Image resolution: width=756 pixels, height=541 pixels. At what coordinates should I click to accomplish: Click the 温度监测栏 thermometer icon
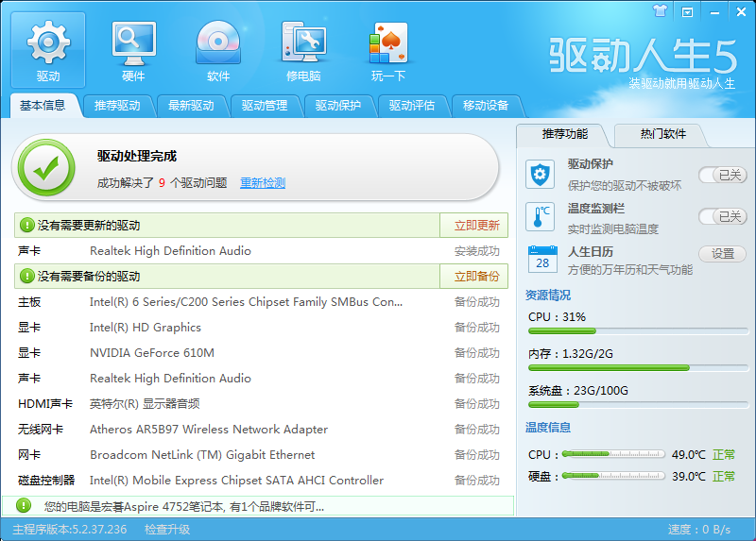[540, 217]
